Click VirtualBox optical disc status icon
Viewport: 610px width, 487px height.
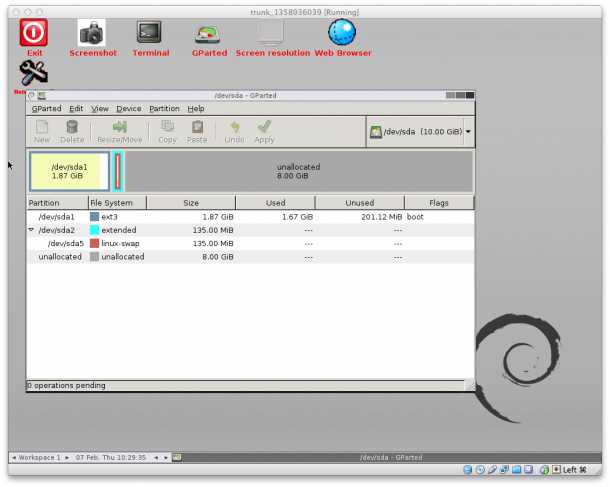coord(480,469)
